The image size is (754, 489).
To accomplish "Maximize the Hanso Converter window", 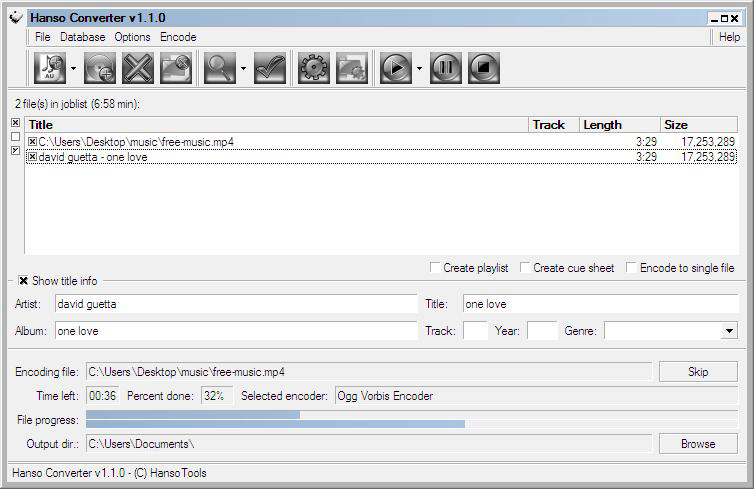I will (x=724, y=19).
